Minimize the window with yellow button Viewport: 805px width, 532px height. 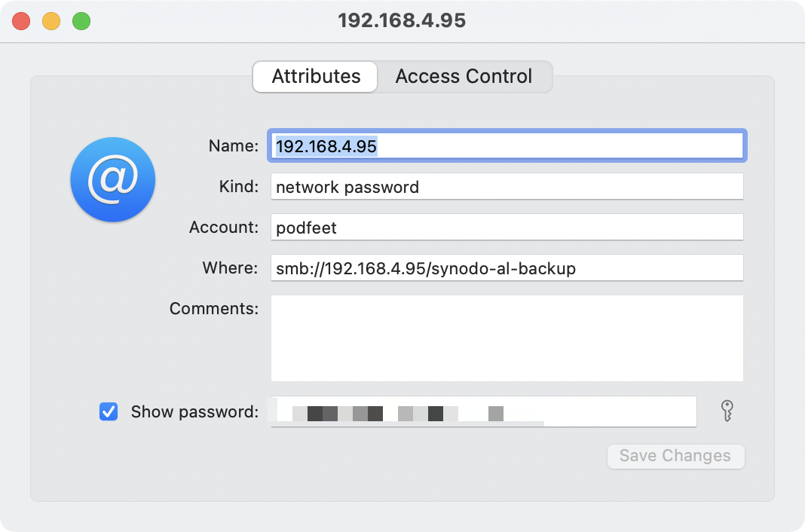click(x=51, y=21)
